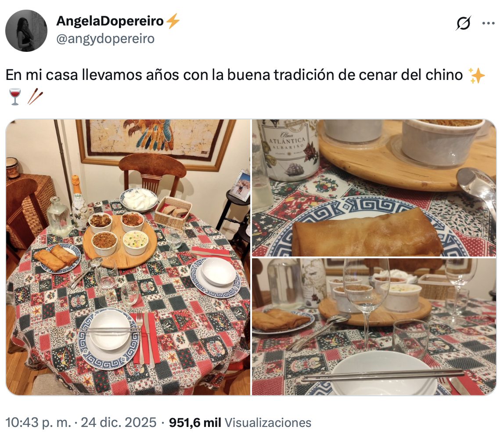Open the Grok slashed-circle icon

tap(463, 23)
